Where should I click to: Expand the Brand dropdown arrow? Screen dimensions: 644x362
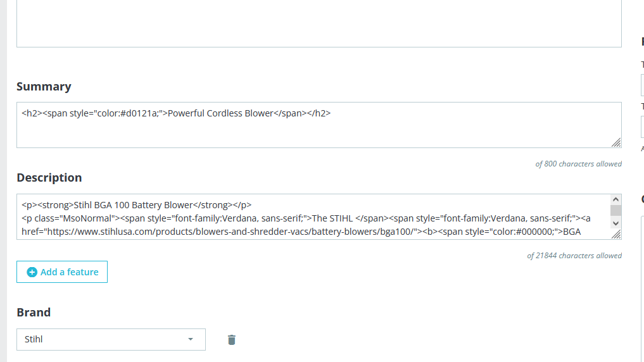point(191,339)
